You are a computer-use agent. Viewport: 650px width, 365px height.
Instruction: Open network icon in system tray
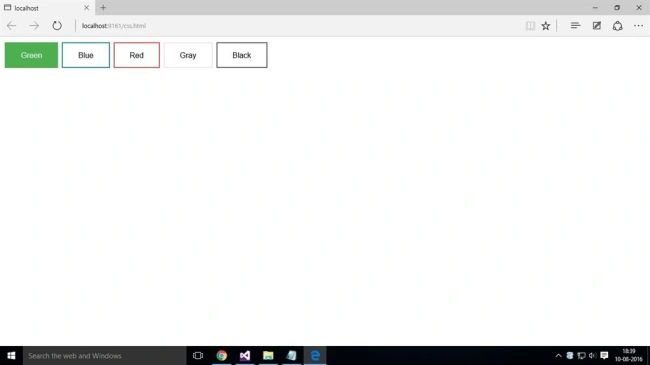[x=581, y=355]
